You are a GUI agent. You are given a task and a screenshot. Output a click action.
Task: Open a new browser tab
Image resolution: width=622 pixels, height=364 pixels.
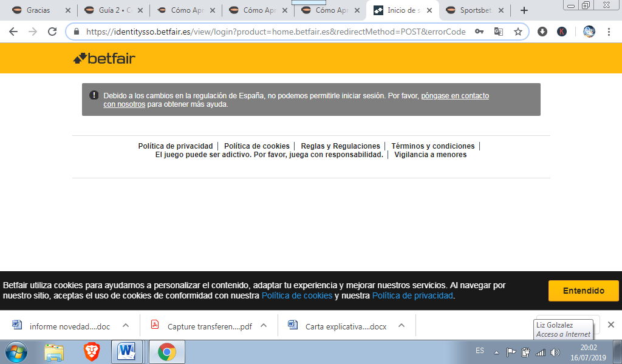click(x=524, y=10)
